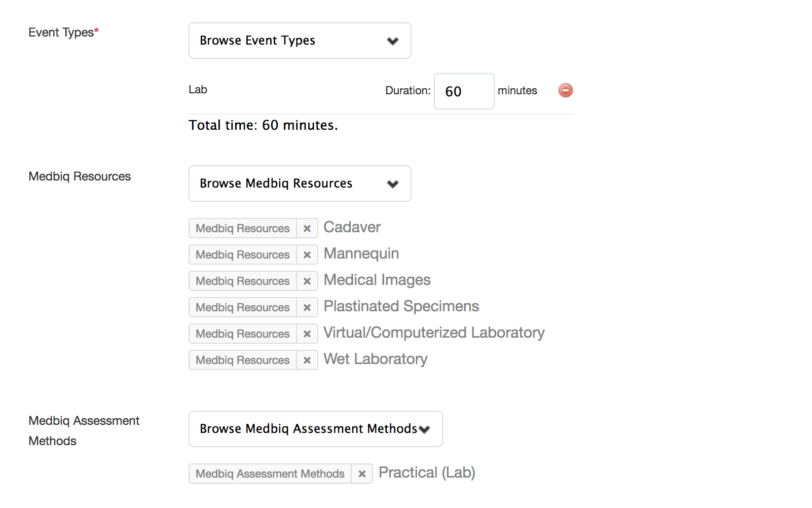
Task: Click the Practical (Lab) method text
Action: click(x=427, y=473)
